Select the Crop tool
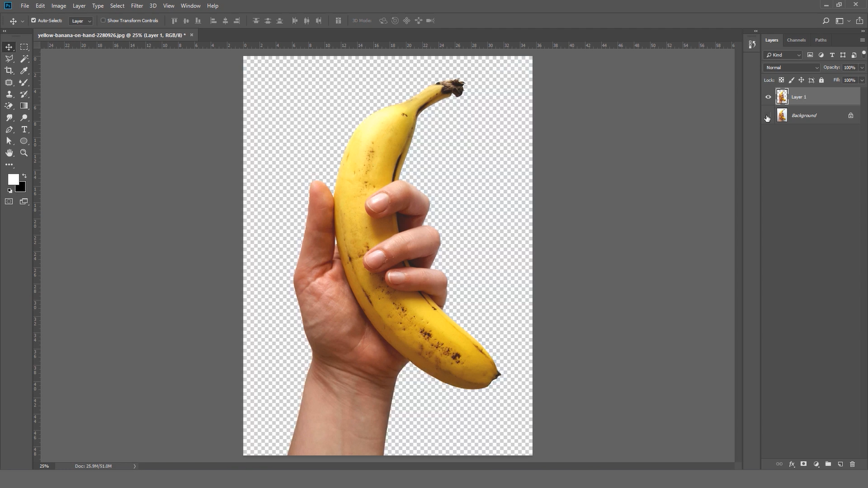This screenshot has height=488, width=868. pyautogui.click(x=10, y=69)
